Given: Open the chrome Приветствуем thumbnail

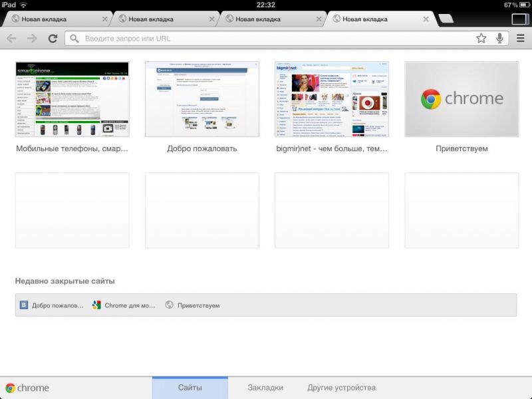Looking at the screenshot, I should coord(462,99).
